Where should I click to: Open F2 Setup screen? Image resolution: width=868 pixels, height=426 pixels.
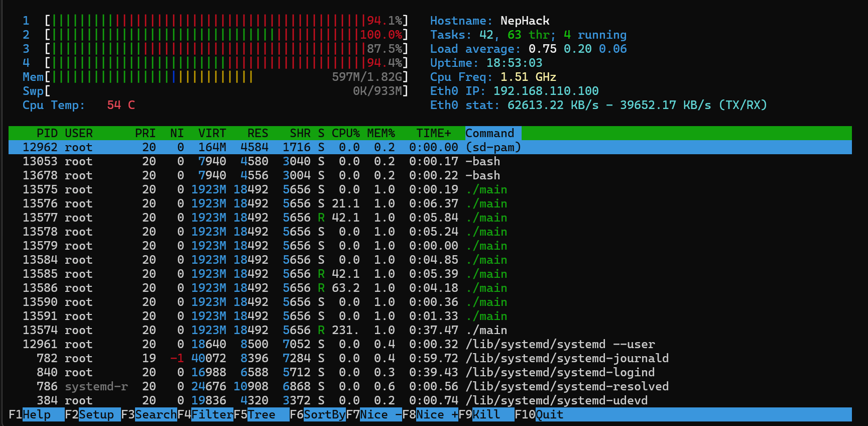click(x=93, y=414)
